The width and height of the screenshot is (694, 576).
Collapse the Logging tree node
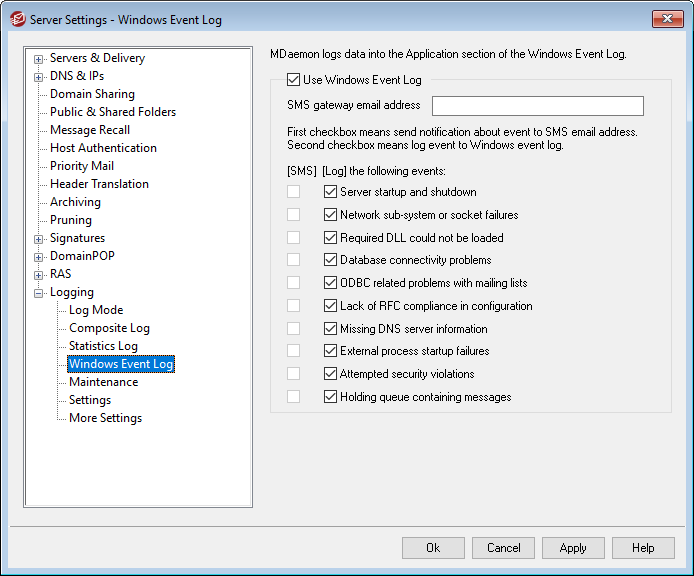(39, 293)
